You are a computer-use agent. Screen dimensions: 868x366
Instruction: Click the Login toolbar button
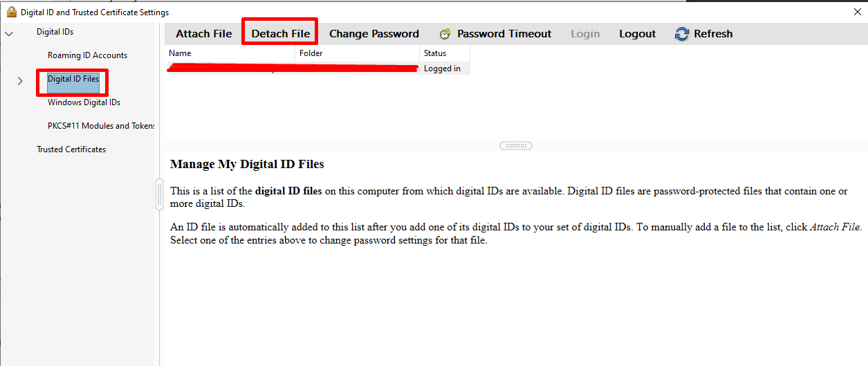point(585,34)
